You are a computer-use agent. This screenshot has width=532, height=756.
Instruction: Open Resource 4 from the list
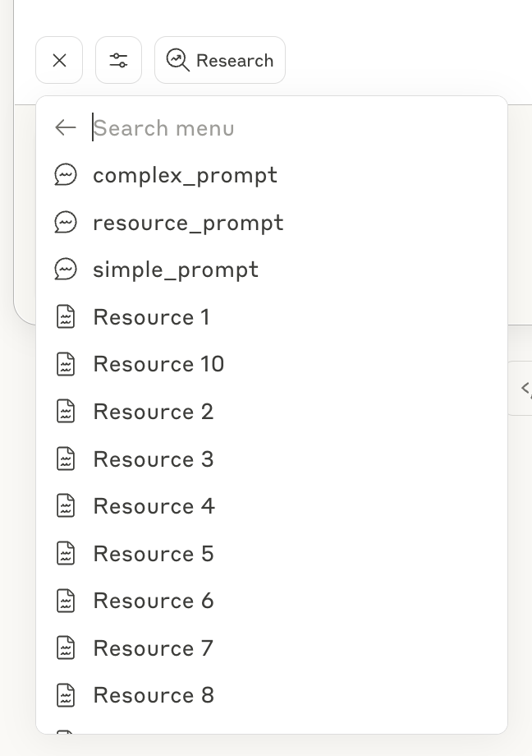[x=154, y=506]
